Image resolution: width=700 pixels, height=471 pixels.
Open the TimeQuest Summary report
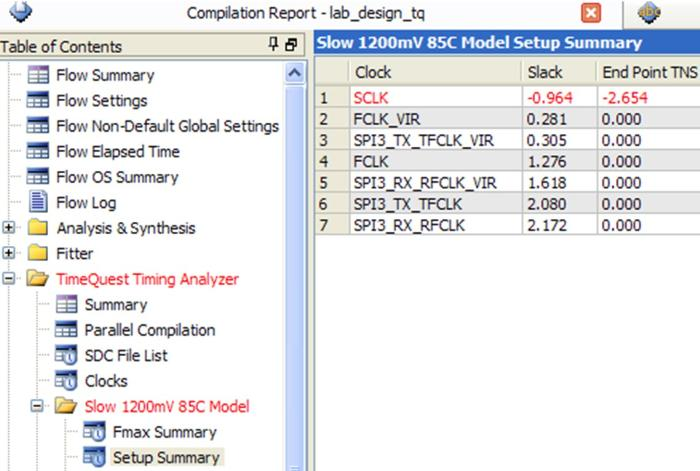point(116,305)
